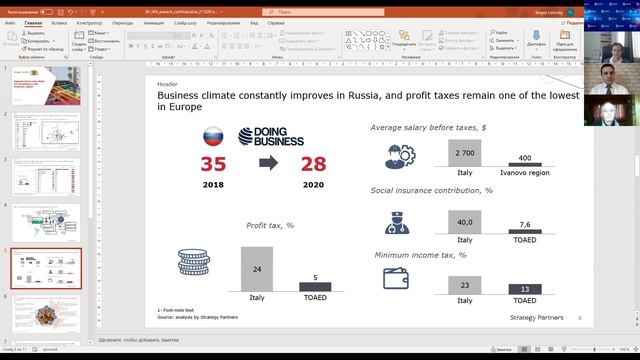Toggle the AutoSave switch in title bar

[46, 12]
